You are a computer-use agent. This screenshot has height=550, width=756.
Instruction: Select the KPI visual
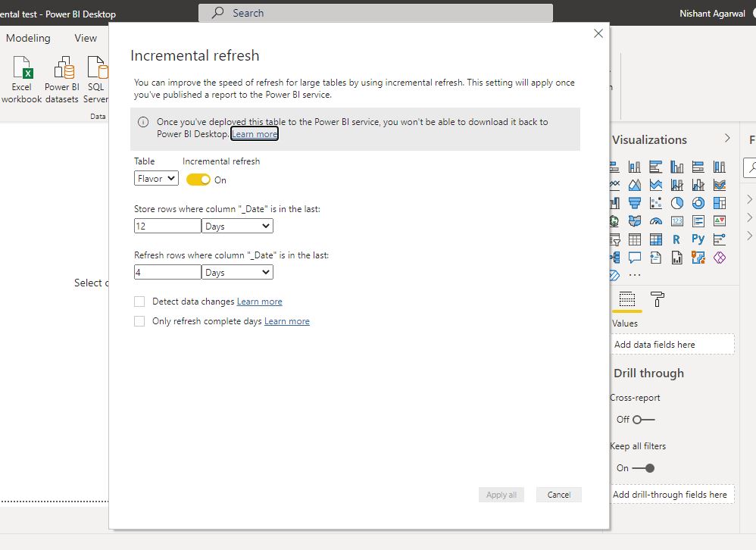pyautogui.click(x=720, y=221)
